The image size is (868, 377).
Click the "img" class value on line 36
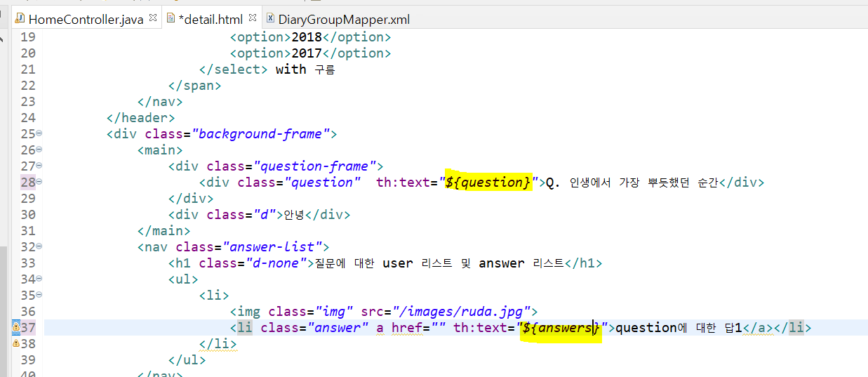334,311
